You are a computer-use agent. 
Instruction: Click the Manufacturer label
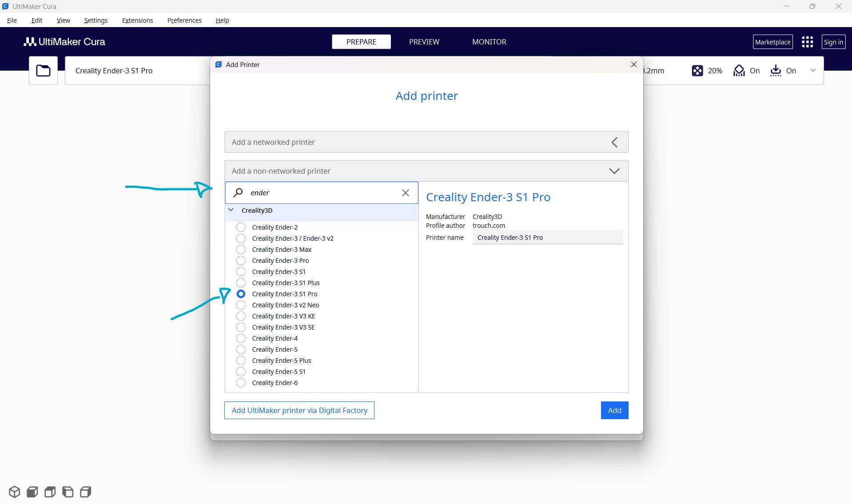(446, 217)
